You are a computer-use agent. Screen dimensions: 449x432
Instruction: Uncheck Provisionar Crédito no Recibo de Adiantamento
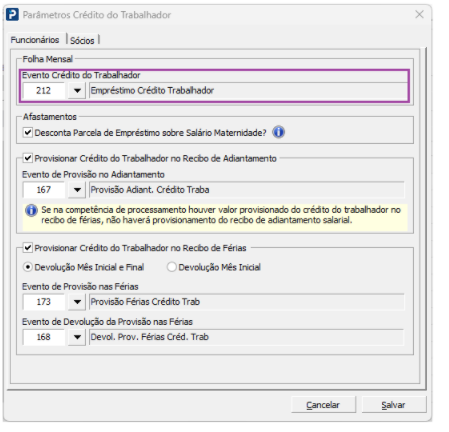(x=28, y=158)
